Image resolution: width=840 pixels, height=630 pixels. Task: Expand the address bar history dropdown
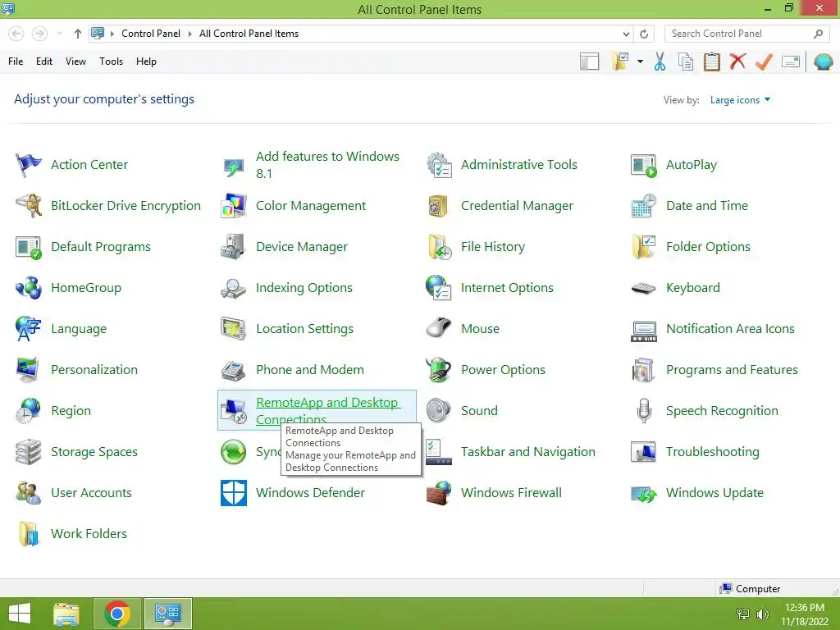coord(626,34)
